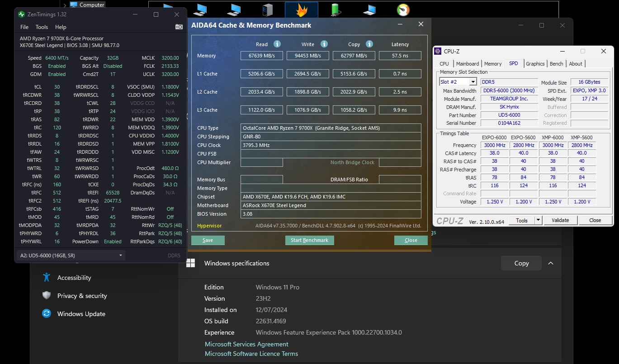Click the Close button in AIDA64 benchmark
619x364 pixels.
pyautogui.click(x=411, y=240)
